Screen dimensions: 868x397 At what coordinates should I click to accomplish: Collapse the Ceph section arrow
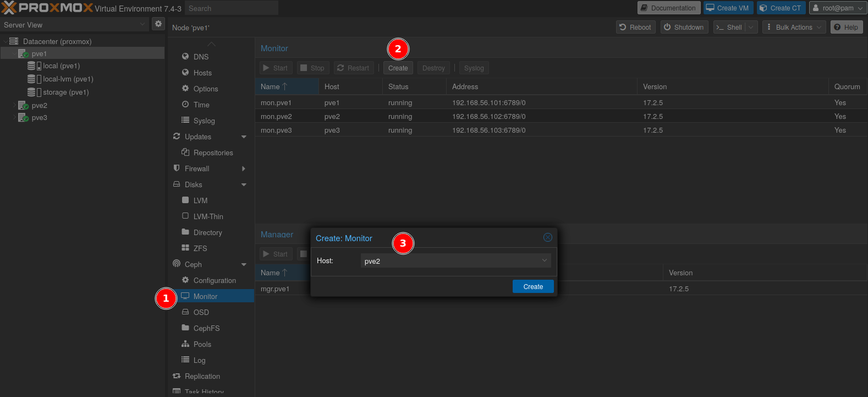coord(244,264)
